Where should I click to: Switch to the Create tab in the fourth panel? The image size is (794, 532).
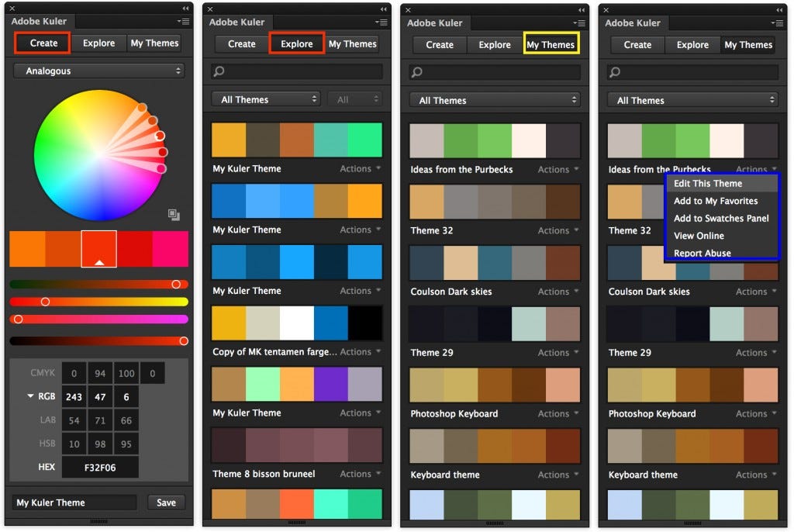point(637,44)
